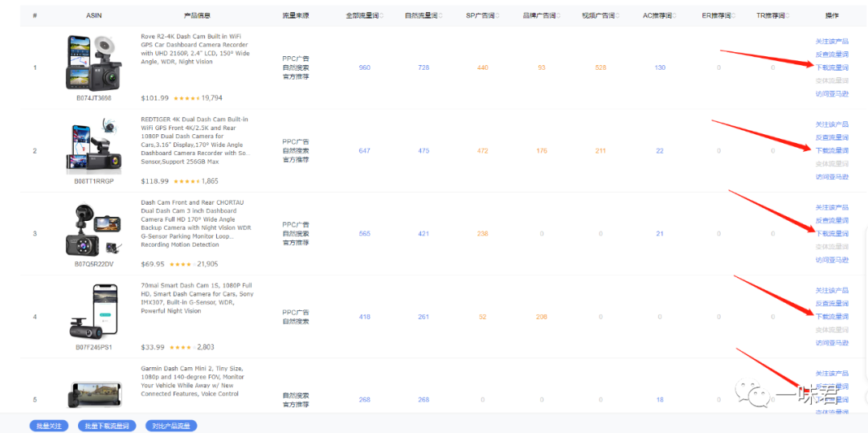Open the 70mai Smart Dash Cam image
The width and height of the screenshot is (868, 433).
pos(93,312)
